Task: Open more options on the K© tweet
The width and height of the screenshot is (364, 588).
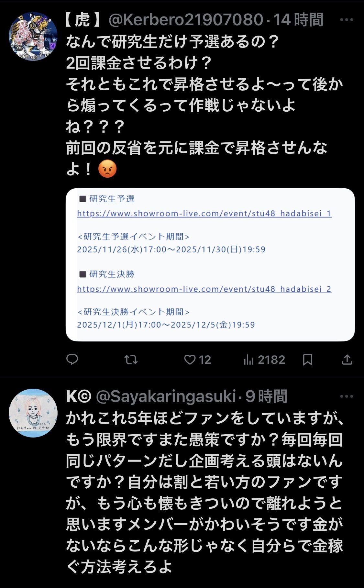Action: pos(347,396)
